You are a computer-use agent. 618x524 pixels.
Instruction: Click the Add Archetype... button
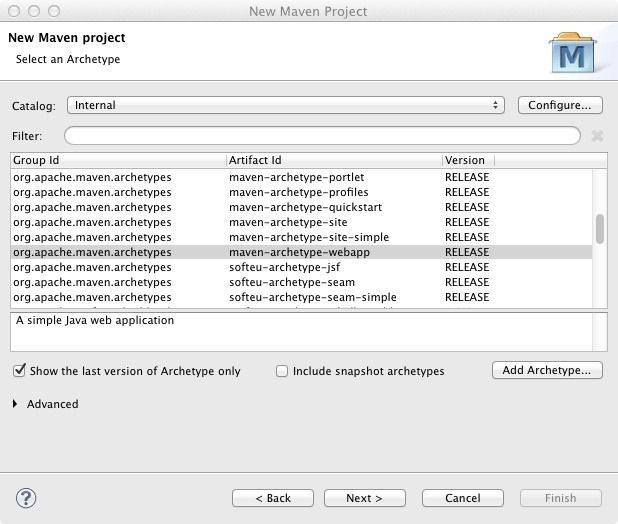pyautogui.click(x=547, y=370)
